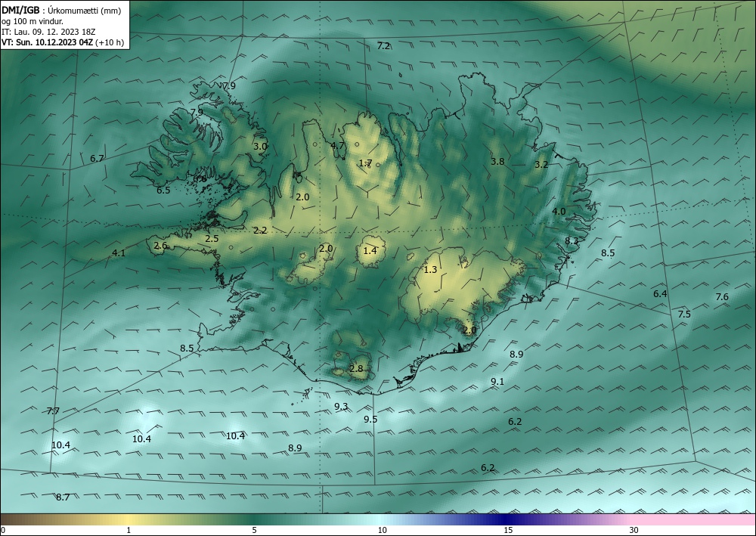Click the 1.4 value over the glacier
Image resolution: width=756 pixels, height=536 pixels.
(370, 251)
